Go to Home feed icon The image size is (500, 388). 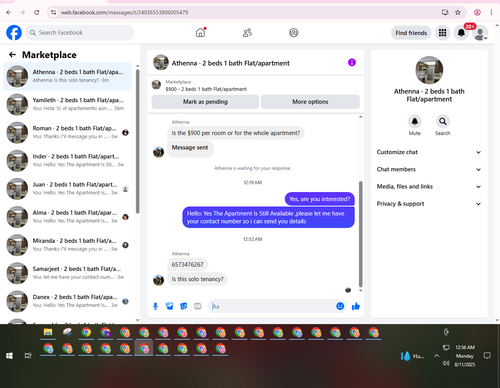(x=200, y=33)
